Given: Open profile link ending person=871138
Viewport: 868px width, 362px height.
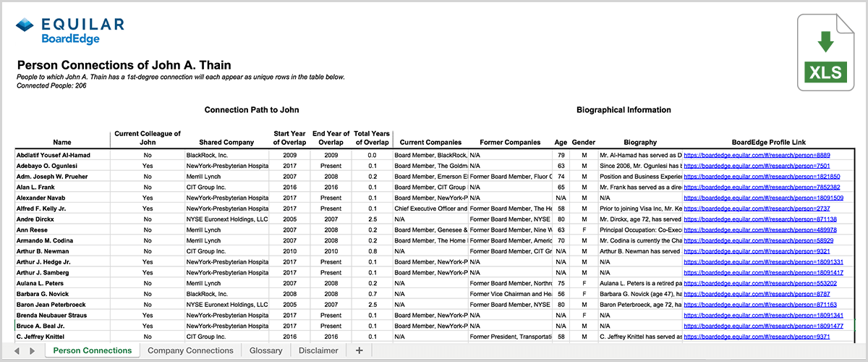Looking at the screenshot, I should [x=760, y=219].
